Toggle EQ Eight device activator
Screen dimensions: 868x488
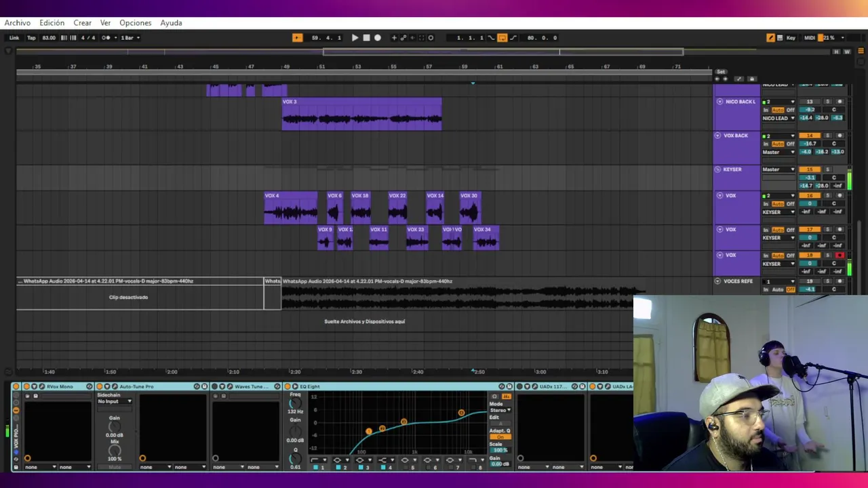click(288, 386)
